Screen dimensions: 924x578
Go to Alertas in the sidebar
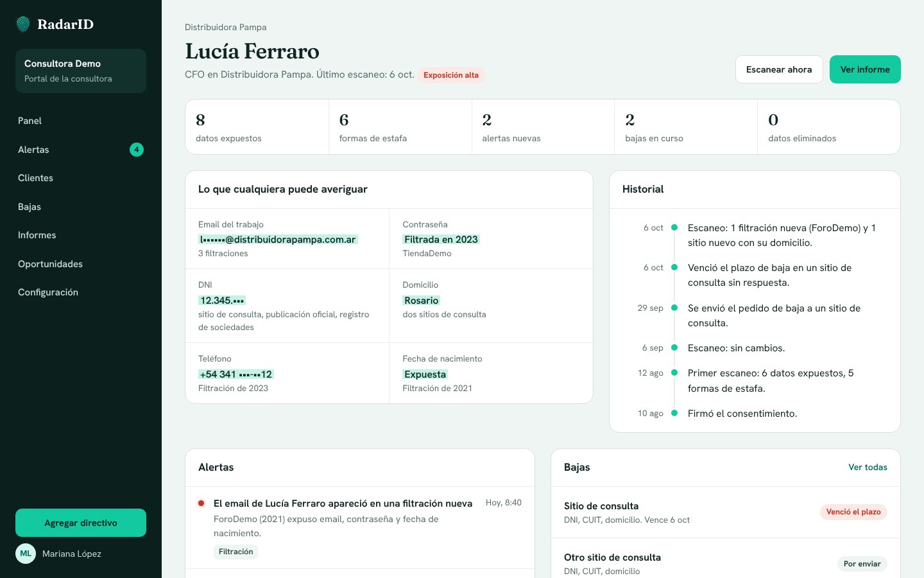click(81, 150)
